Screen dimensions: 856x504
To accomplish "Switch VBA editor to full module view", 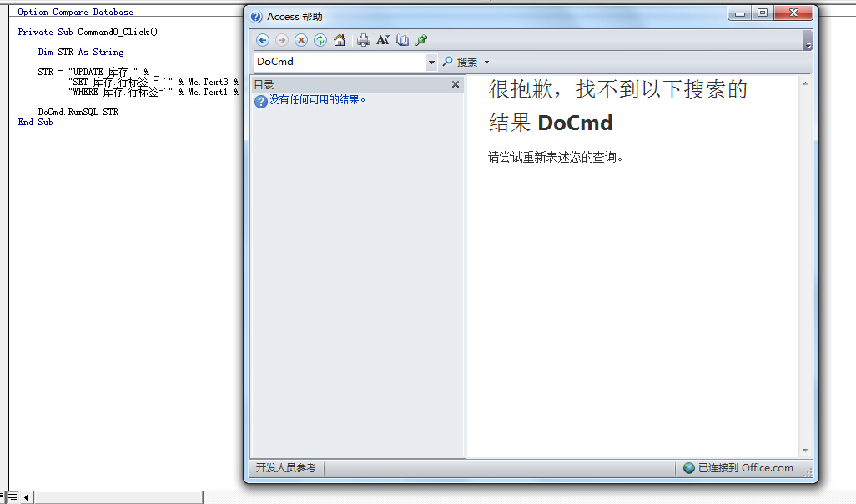I will pyautogui.click(x=13, y=497).
